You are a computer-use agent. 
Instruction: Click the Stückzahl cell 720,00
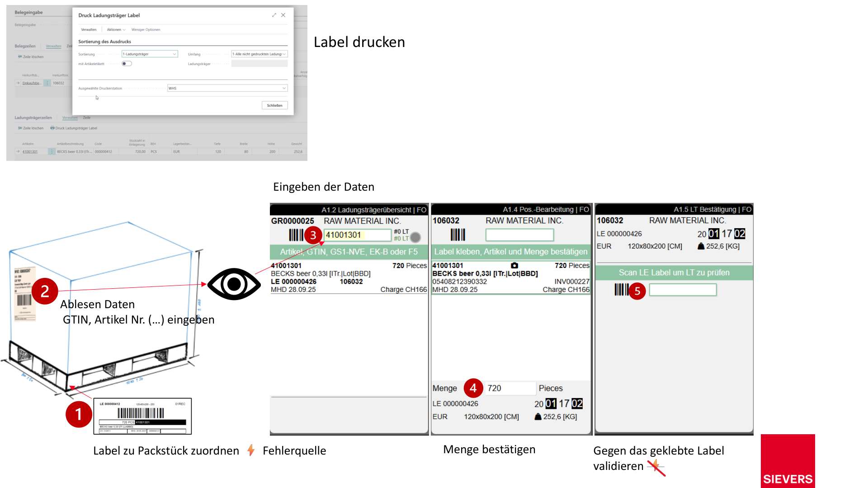(x=140, y=152)
